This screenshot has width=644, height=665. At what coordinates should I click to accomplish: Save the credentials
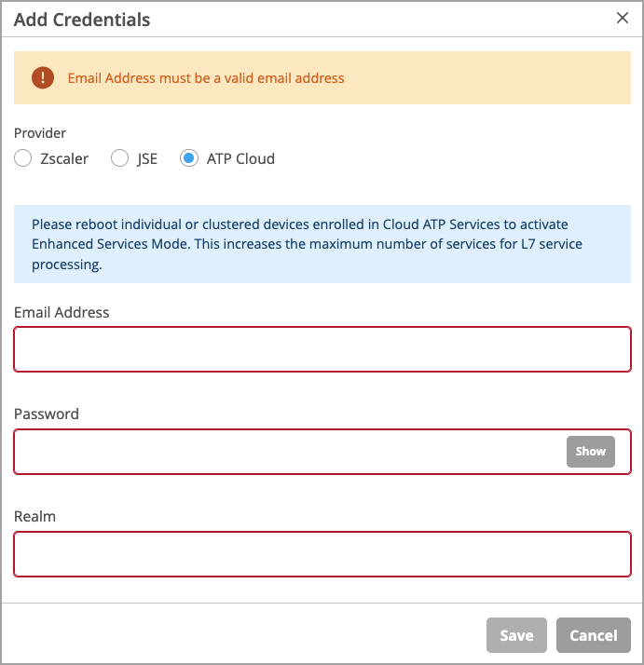tap(516, 635)
